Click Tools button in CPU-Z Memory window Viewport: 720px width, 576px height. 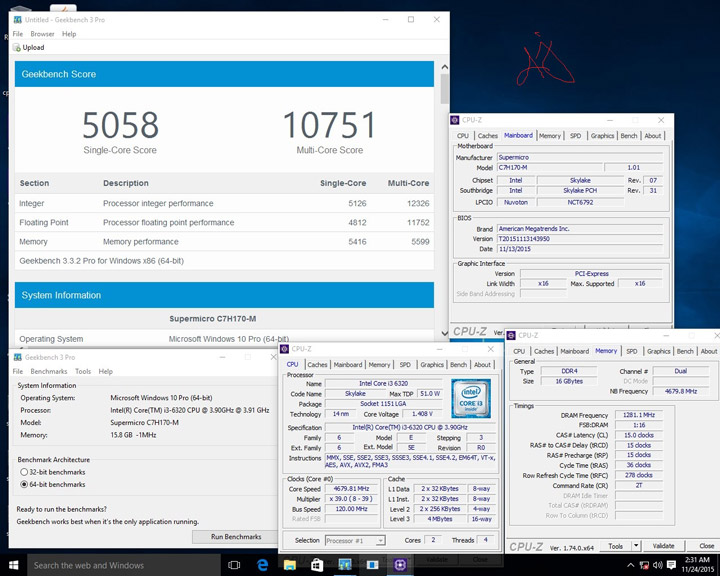coord(615,546)
